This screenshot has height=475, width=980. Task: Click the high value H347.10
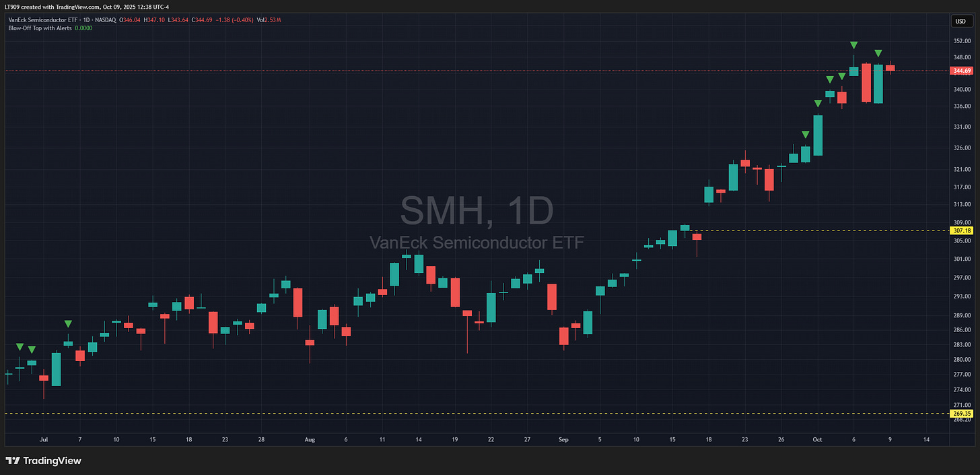[x=154, y=20]
